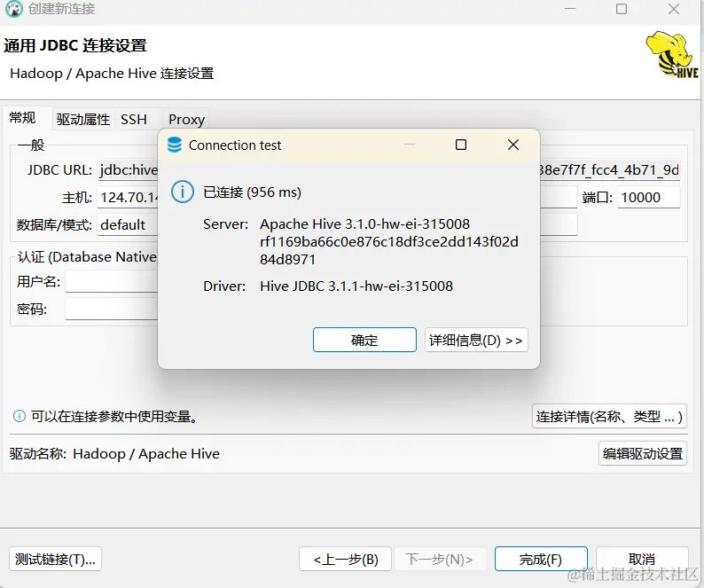Viewport: 704px width, 588px height.
Task: Maximize the 创建新连接 window
Action: point(622,9)
